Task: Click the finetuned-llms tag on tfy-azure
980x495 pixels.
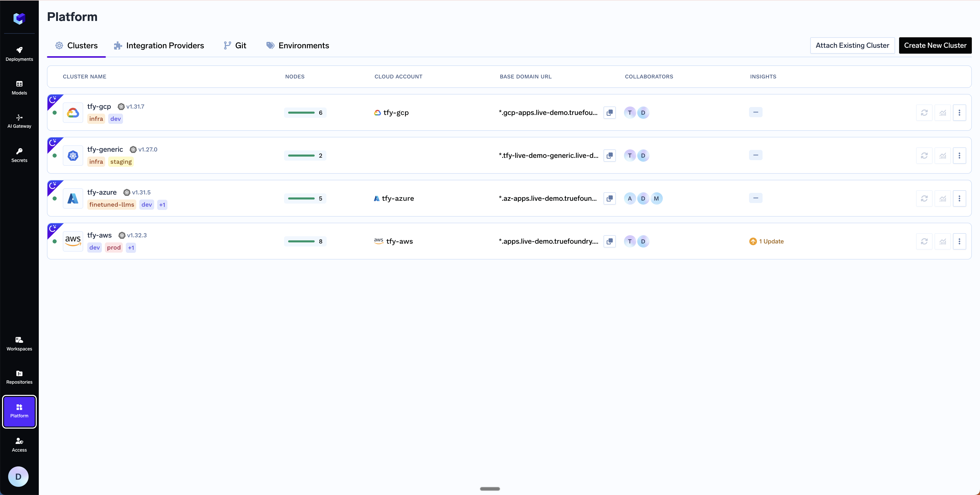Action: pyautogui.click(x=112, y=205)
